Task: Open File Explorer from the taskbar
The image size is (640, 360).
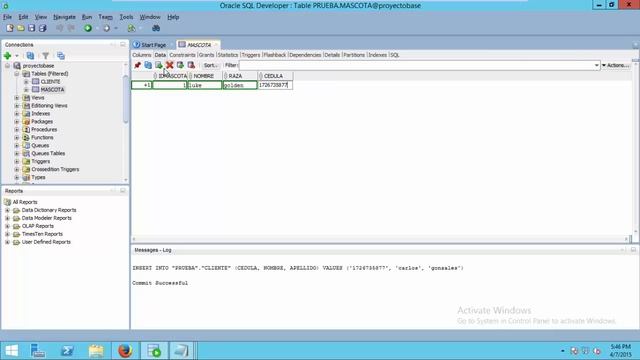Action: (96, 351)
